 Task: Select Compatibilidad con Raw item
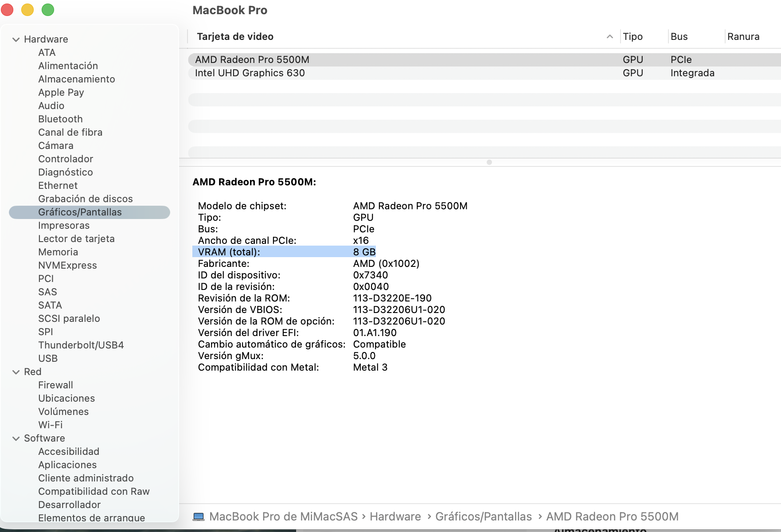(x=94, y=492)
